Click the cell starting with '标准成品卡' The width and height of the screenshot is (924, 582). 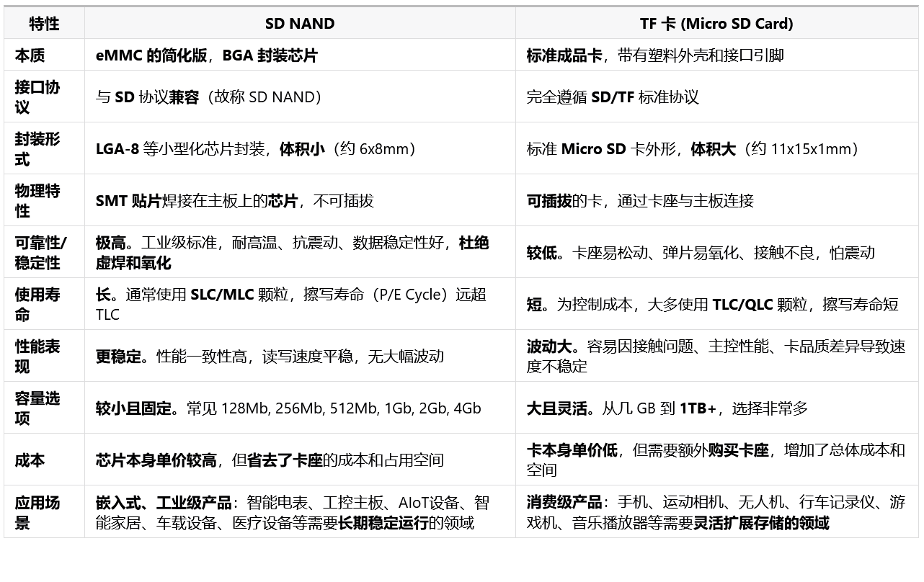[x=716, y=55]
